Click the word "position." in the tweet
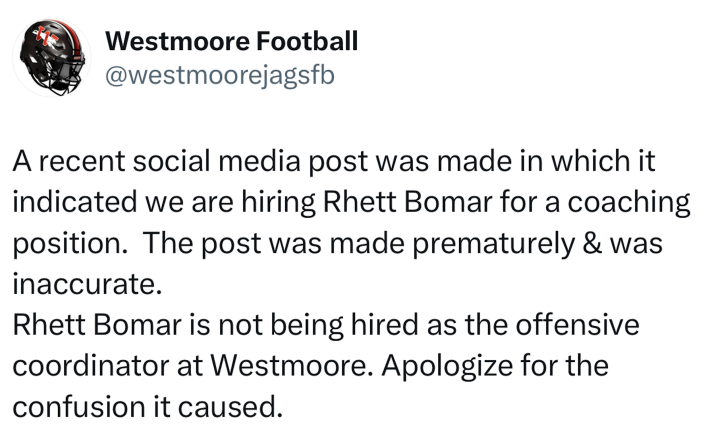 (70, 244)
